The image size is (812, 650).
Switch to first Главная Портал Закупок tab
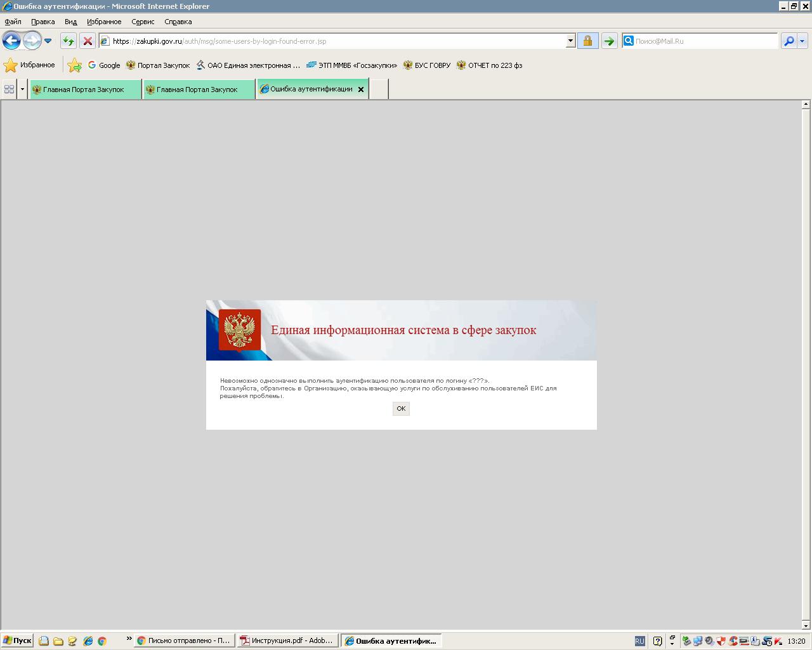84,90
